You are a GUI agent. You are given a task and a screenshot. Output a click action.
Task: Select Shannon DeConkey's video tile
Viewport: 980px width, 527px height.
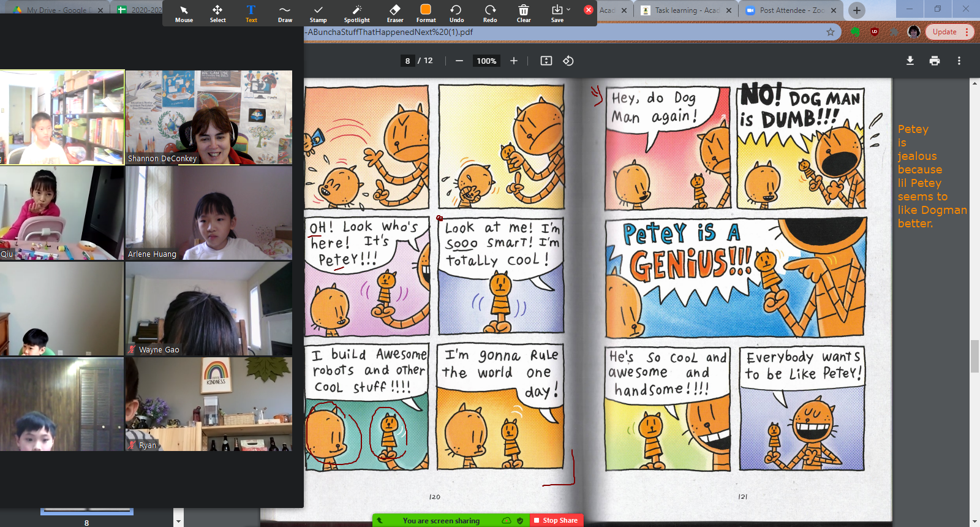[209, 117]
